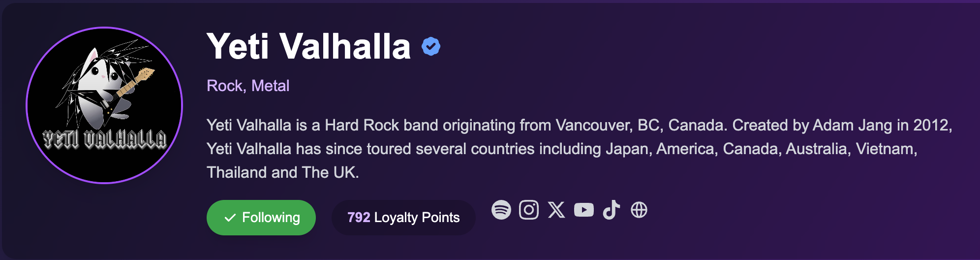Toggle the green Following button
Image resolution: width=980 pixels, height=260 pixels.
(x=261, y=218)
